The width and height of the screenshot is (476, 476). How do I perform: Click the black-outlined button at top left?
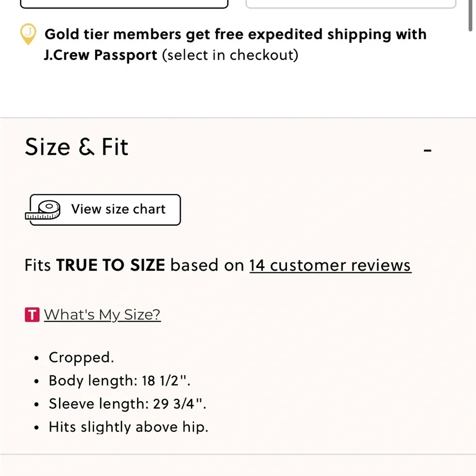tap(124, 4)
